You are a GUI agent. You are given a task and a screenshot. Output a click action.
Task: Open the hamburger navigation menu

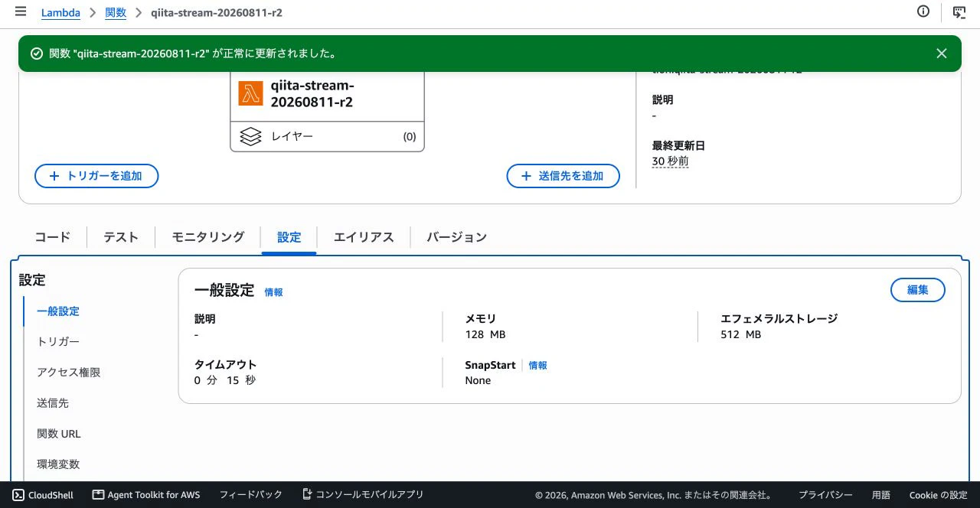coord(21,12)
